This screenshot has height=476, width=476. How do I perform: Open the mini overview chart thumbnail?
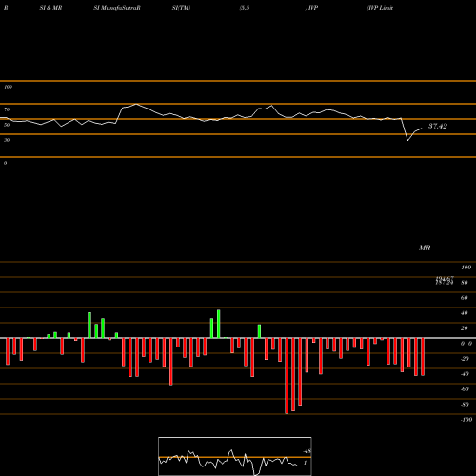235,456
